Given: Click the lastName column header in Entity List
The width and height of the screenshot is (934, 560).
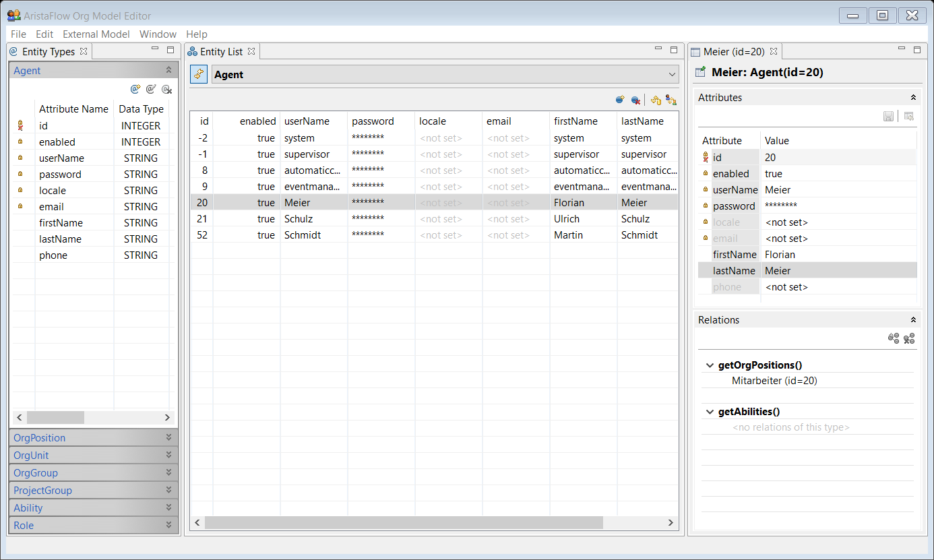Looking at the screenshot, I should point(648,121).
